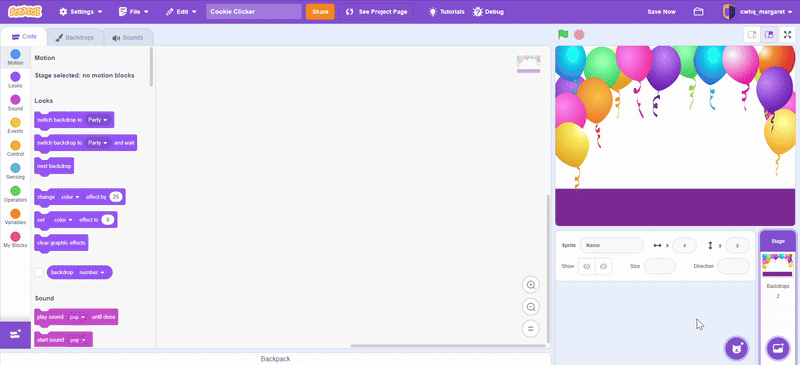The image size is (800, 365).
Task: Zoom out the code workspace
Action: coord(531,307)
